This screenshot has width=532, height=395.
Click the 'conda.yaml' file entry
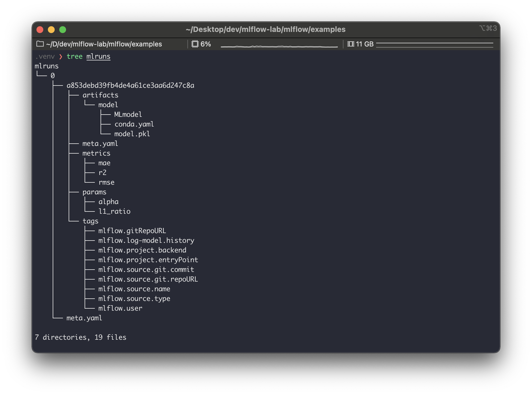(x=134, y=124)
